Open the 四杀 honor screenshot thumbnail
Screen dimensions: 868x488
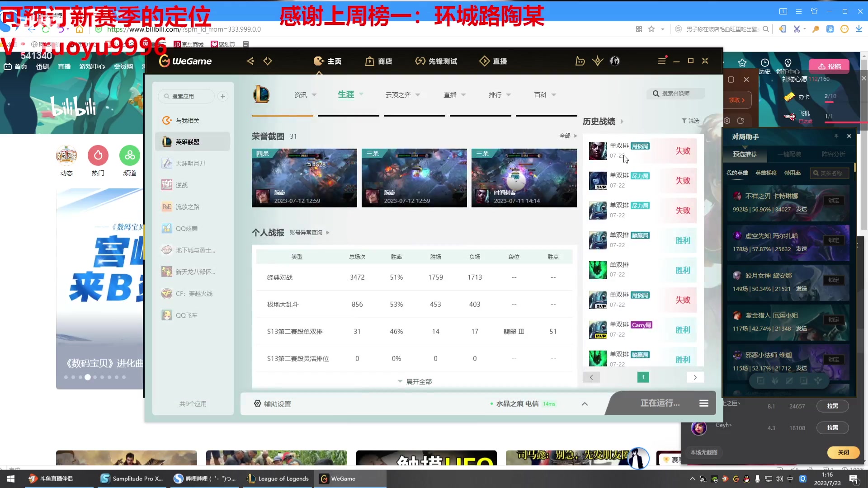(304, 178)
